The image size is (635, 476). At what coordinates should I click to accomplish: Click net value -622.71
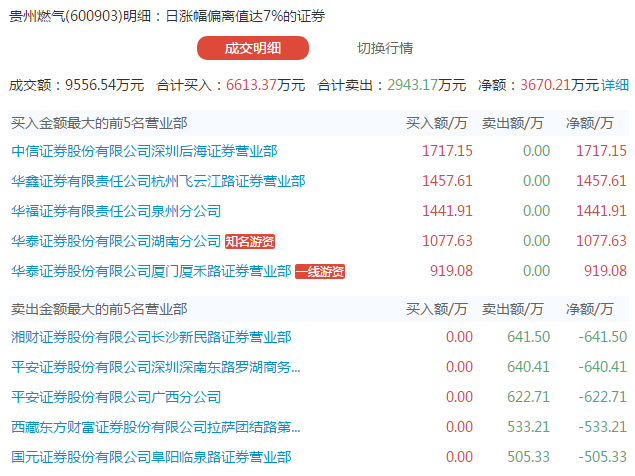click(x=603, y=397)
